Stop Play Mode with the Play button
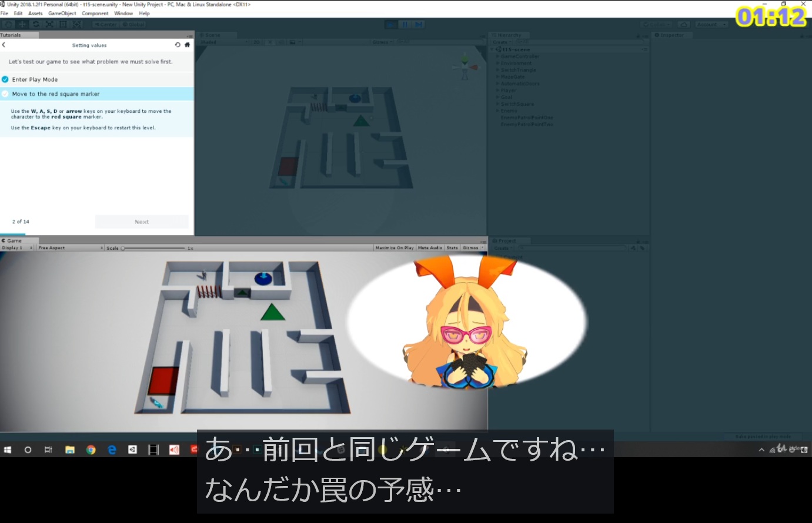 [x=391, y=25]
